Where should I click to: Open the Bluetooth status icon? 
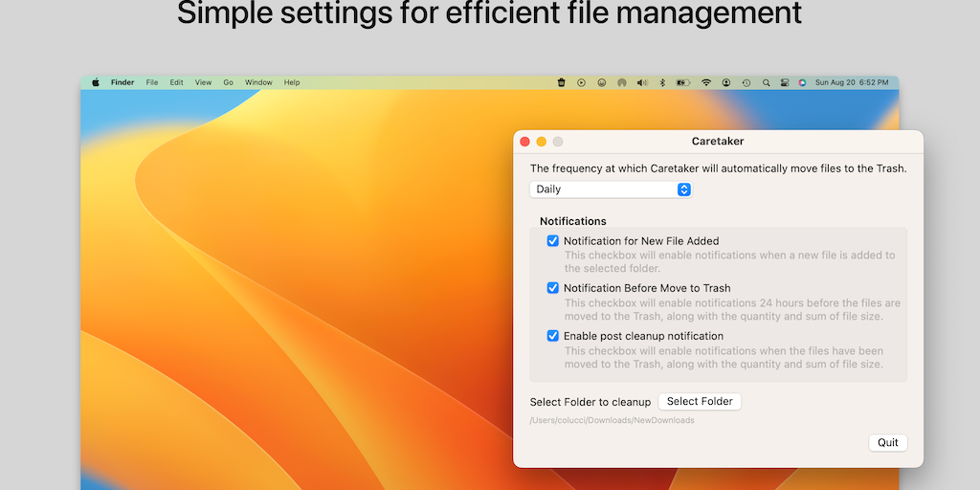tap(662, 83)
